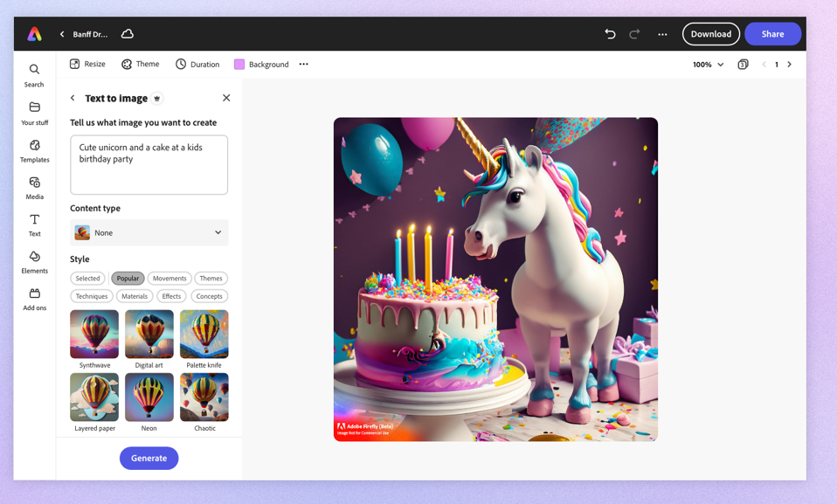
Task: Go back from Text to image panel
Action: click(x=73, y=98)
